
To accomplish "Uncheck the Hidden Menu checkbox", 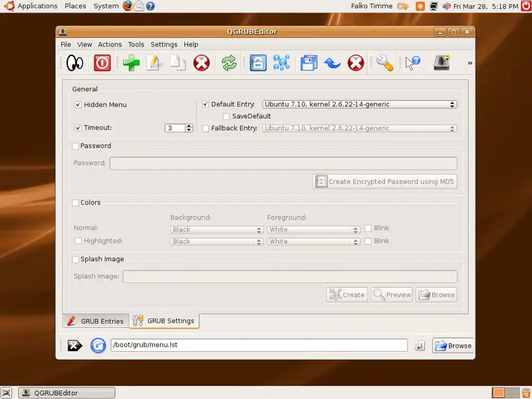I will 78,105.
